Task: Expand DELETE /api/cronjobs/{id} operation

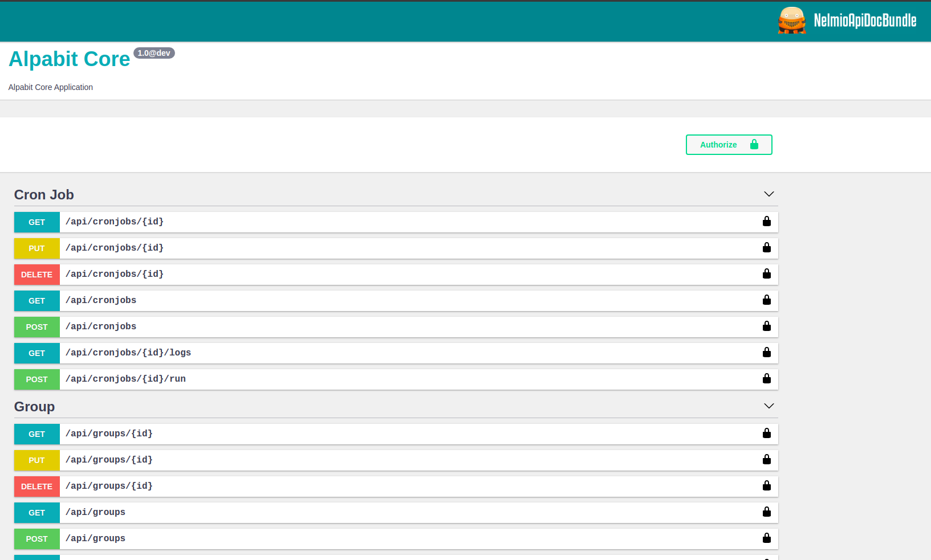Action: coord(396,275)
